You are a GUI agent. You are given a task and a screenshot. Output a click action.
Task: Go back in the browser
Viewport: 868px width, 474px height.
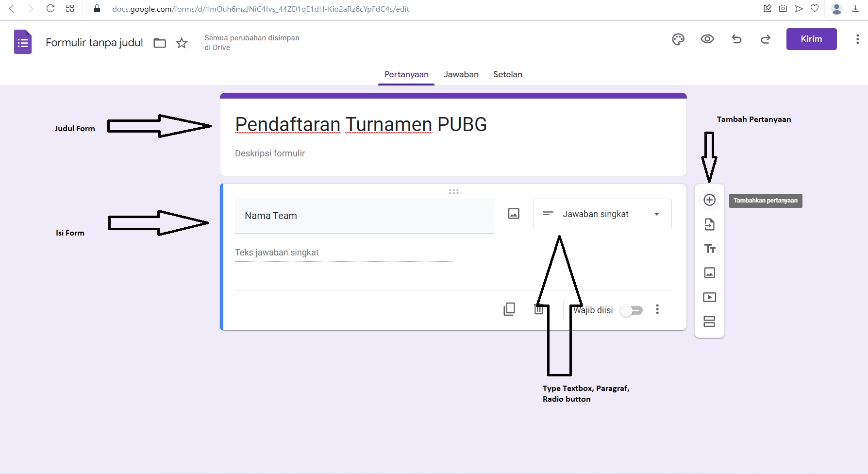pyautogui.click(x=12, y=9)
